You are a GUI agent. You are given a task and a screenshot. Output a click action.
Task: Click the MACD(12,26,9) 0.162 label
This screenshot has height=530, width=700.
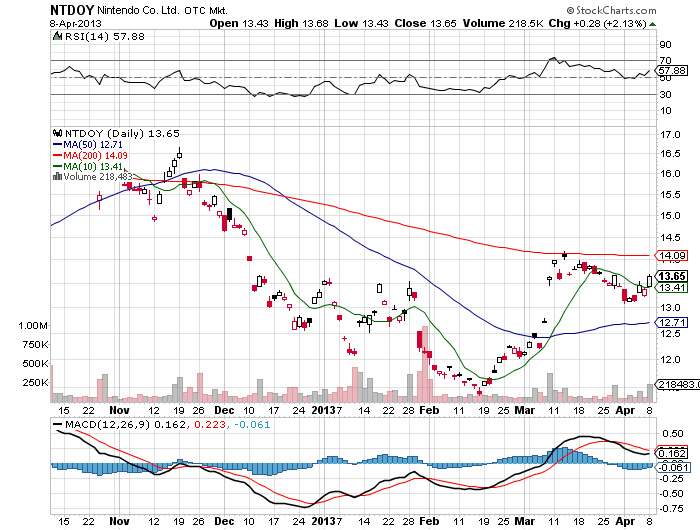click(x=125, y=424)
